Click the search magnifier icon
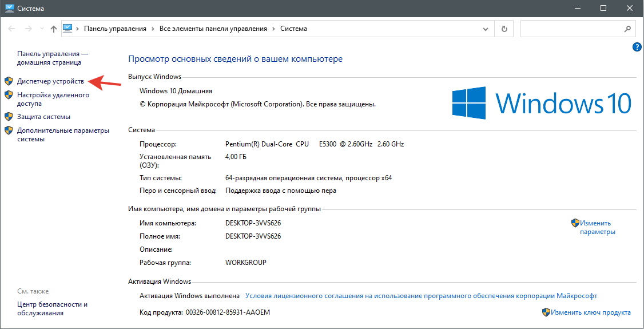 pyautogui.click(x=627, y=29)
